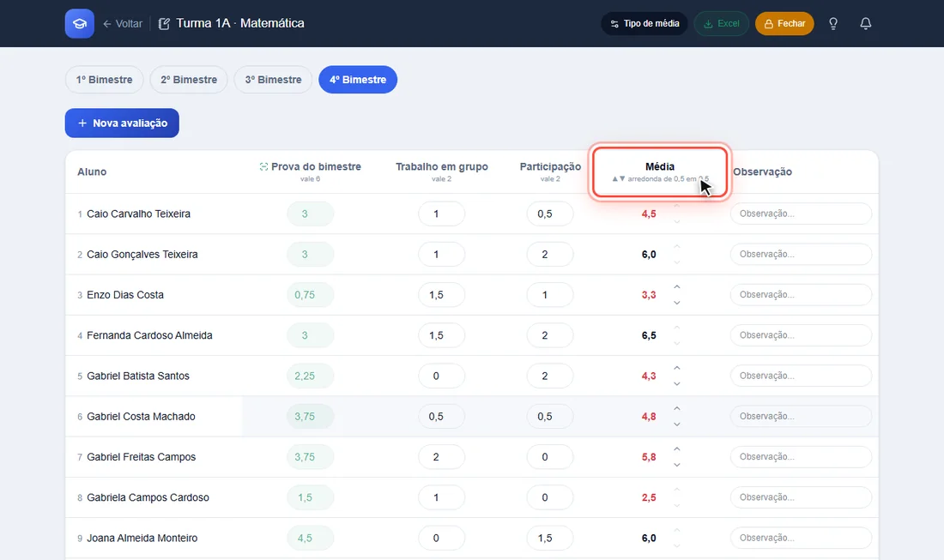Click the edit icon beside Turma 1A

click(164, 23)
